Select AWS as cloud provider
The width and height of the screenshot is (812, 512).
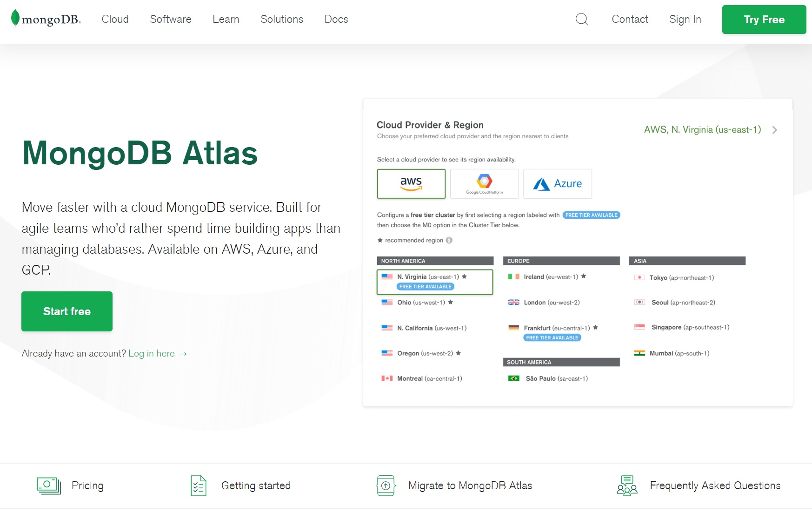pos(411,184)
